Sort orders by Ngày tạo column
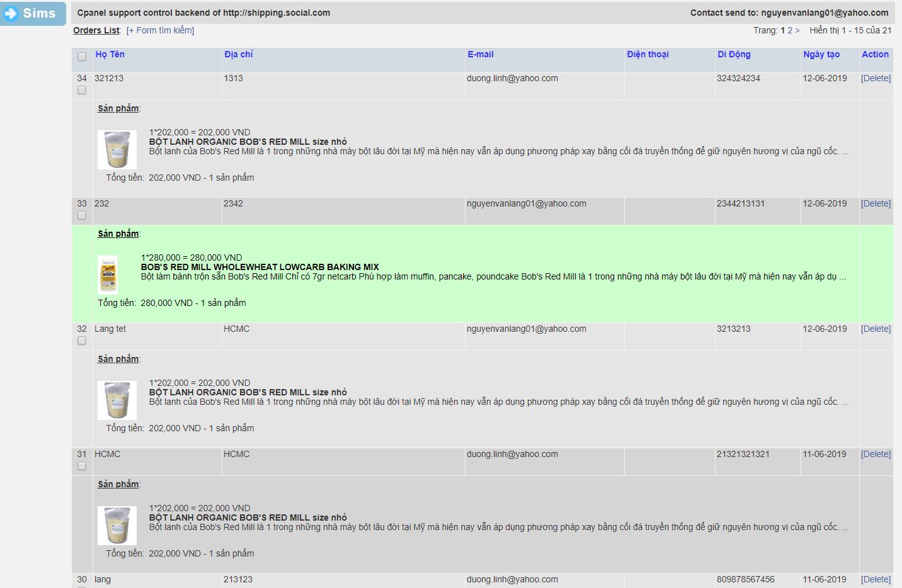This screenshot has height=588, width=902. pyautogui.click(x=821, y=54)
